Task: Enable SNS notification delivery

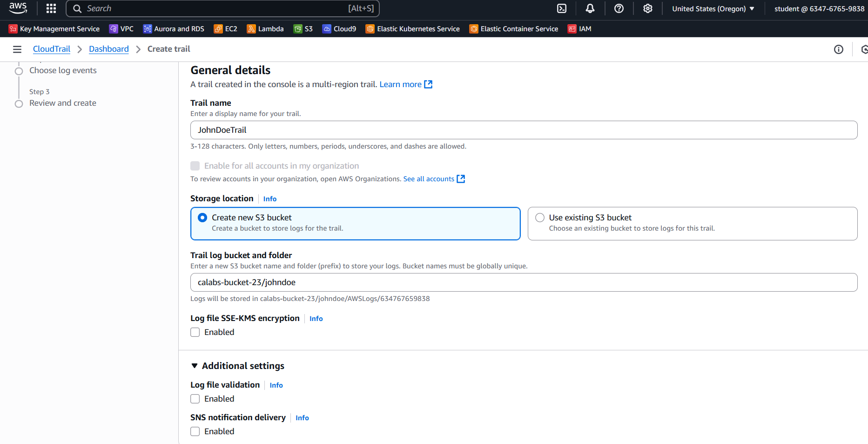Action: 195,431
